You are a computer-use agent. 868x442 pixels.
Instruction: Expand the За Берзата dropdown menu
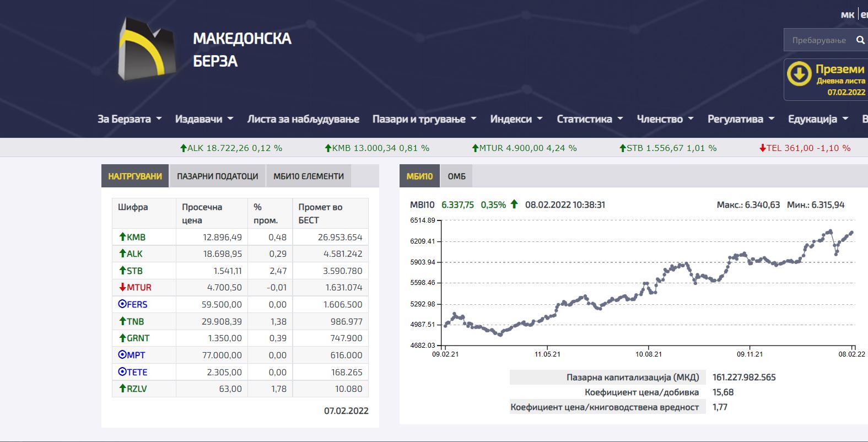coord(130,119)
